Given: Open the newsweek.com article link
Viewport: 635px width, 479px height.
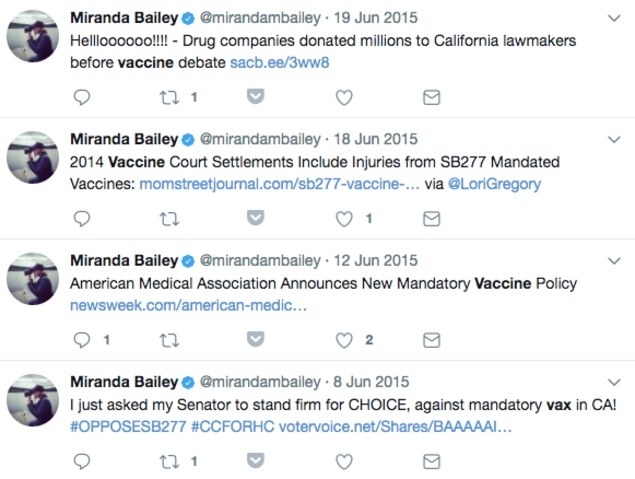Looking at the screenshot, I should coord(188,305).
